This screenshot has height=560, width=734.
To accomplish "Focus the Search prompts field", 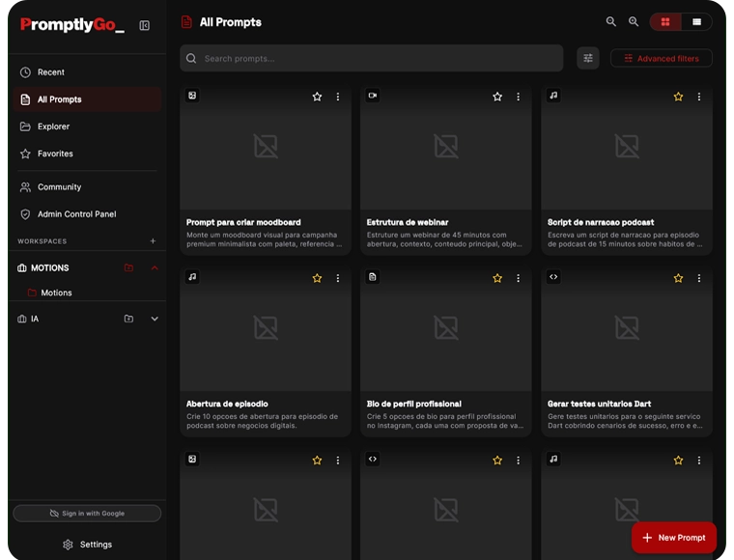I will [377, 58].
